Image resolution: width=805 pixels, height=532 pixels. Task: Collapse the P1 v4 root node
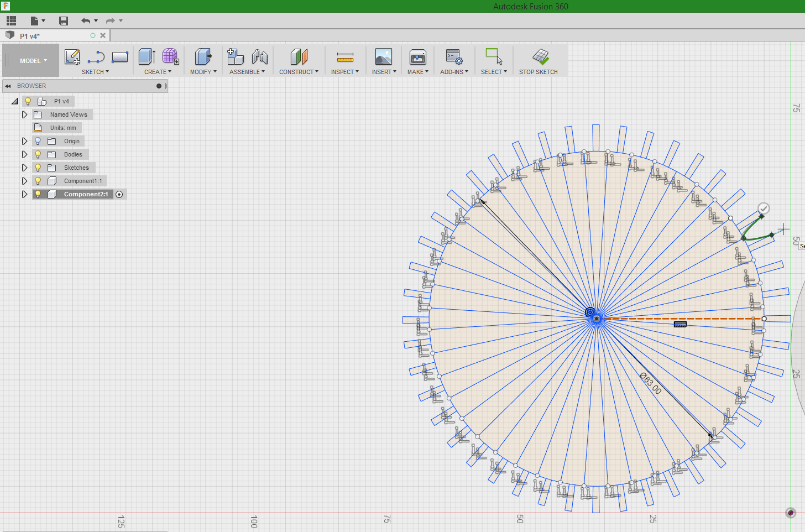pyautogui.click(x=15, y=101)
